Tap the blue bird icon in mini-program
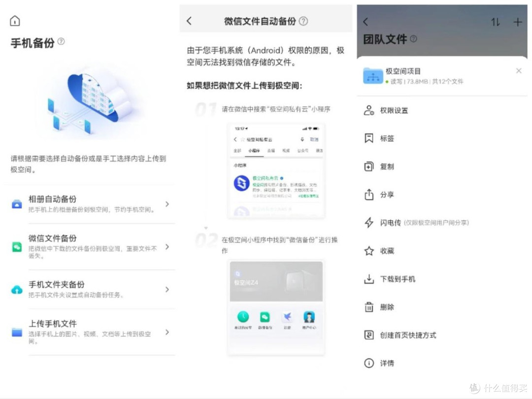This screenshot has width=532, height=399. click(x=287, y=317)
